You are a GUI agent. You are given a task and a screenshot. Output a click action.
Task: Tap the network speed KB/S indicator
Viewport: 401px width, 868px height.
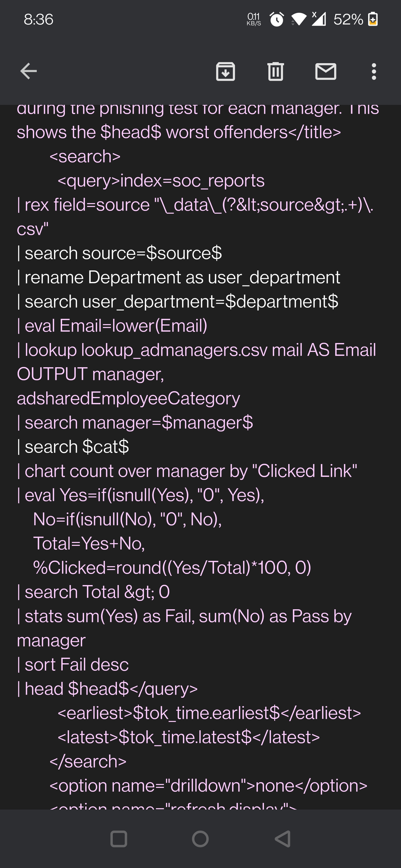(x=254, y=19)
